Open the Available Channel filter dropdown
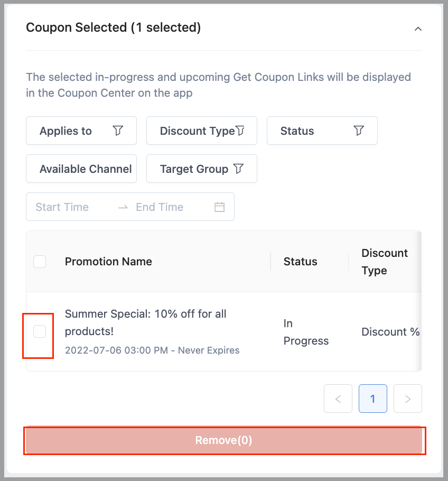Image resolution: width=448 pixels, height=481 pixels. 81,169
